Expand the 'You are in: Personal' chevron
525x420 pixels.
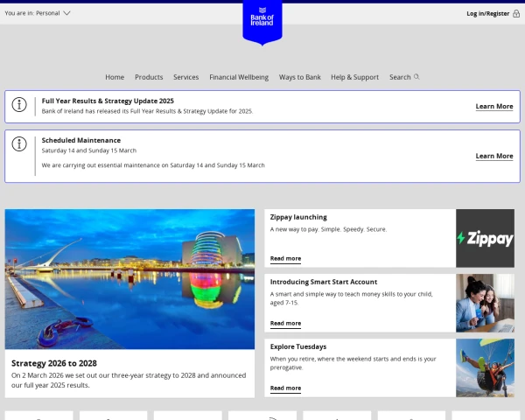[x=67, y=13]
